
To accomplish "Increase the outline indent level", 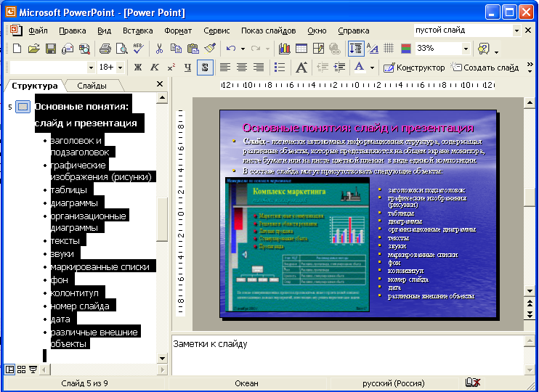I will point(339,68).
